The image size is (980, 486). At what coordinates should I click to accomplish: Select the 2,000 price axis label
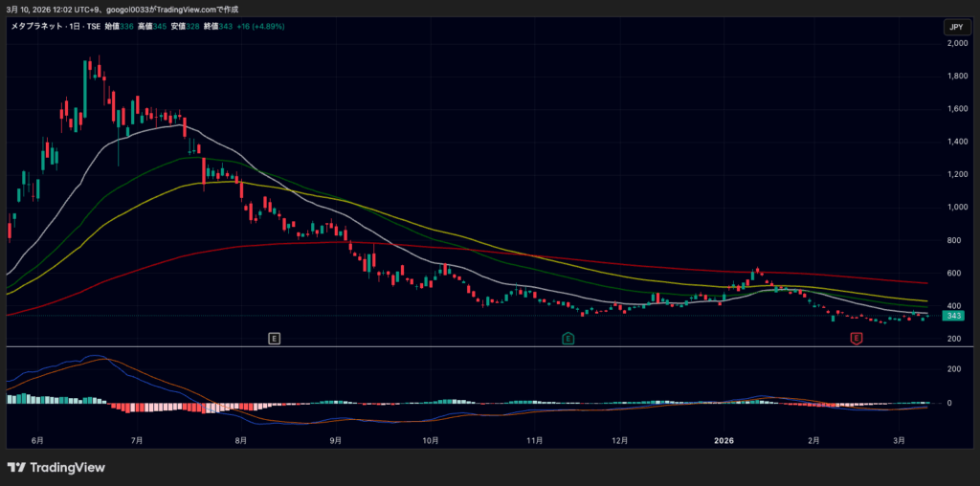956,44
